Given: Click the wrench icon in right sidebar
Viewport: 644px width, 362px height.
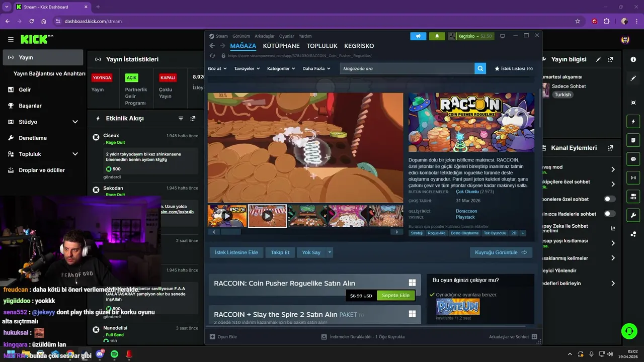Looking at the screenshot, I should 633,215.
